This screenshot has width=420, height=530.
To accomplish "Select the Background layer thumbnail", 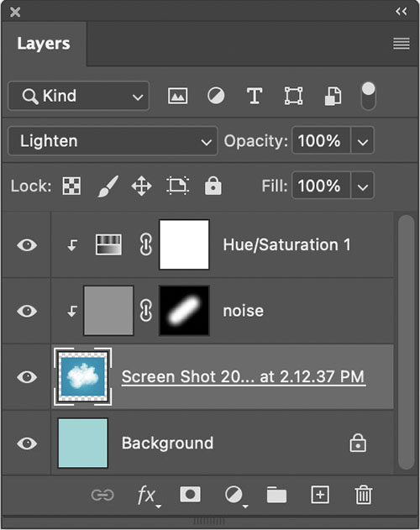I will pos(83,443).
